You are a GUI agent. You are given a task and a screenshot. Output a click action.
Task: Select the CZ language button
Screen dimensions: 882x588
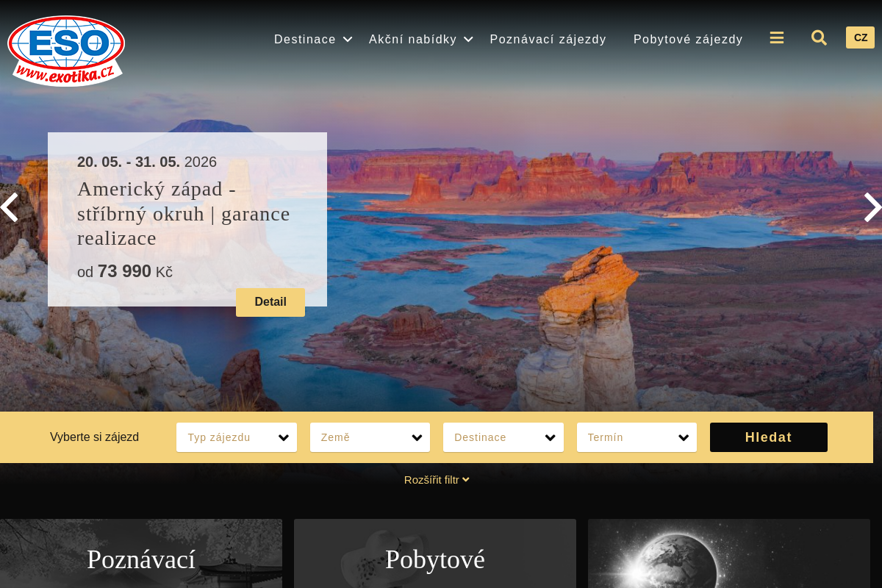click(x=860, y=37)
